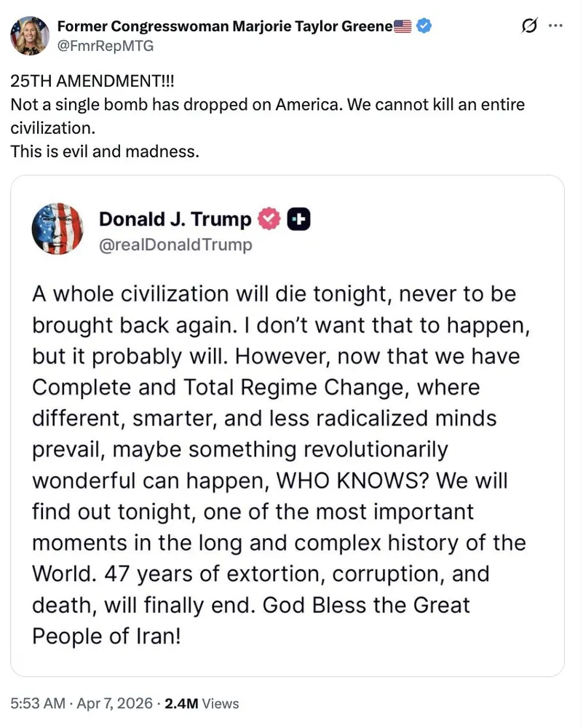This screenshot has width=583, height=728.
Task: View the 2.4M Views analytics
Action: (x=202, y=703)
